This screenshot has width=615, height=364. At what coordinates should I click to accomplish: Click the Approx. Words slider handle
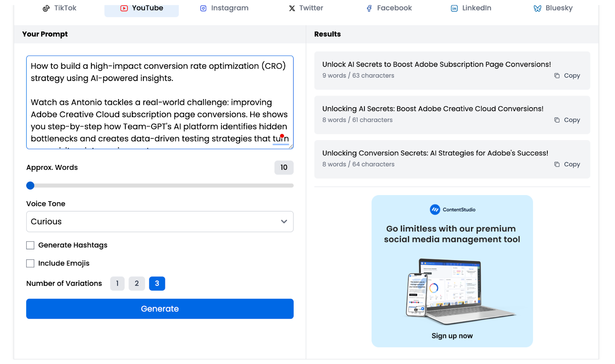30,186
